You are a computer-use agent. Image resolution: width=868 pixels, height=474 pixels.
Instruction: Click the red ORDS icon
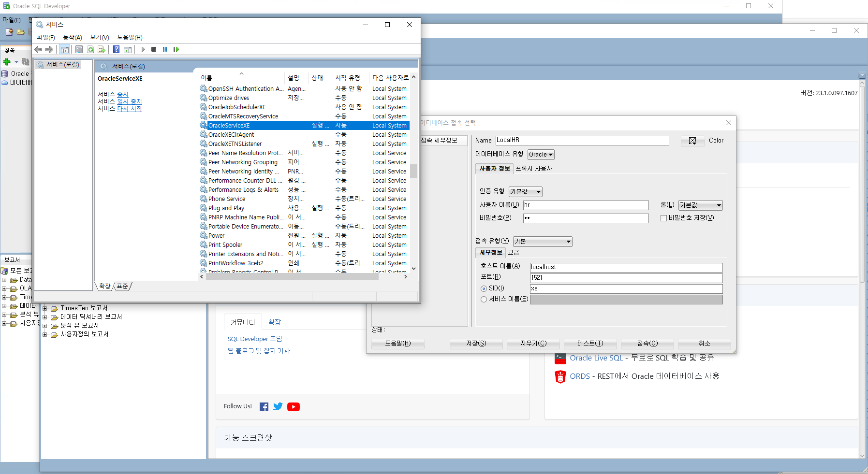560,376
